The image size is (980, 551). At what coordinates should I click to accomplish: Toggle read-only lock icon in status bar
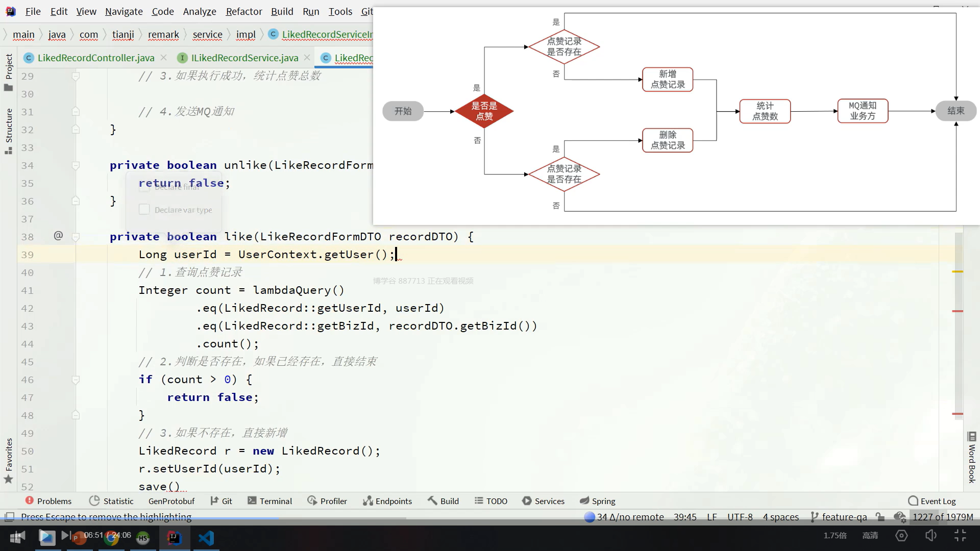click(x=880, y=517)
